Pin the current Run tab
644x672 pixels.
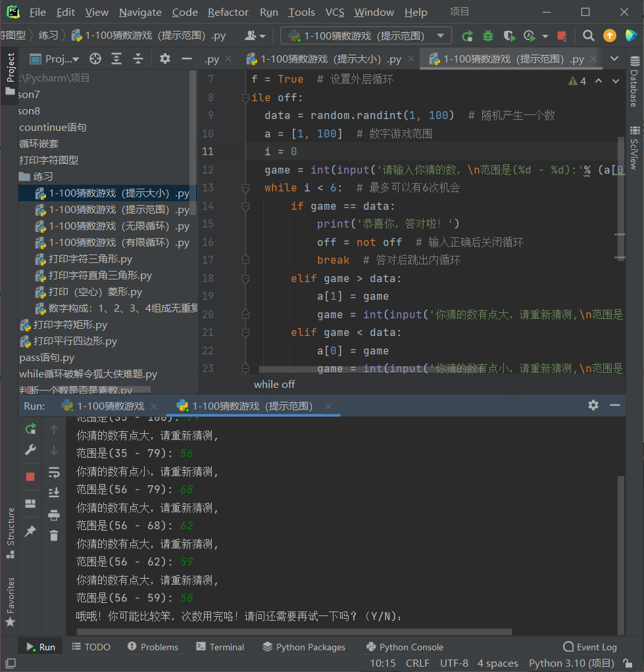tap(30, 531)
